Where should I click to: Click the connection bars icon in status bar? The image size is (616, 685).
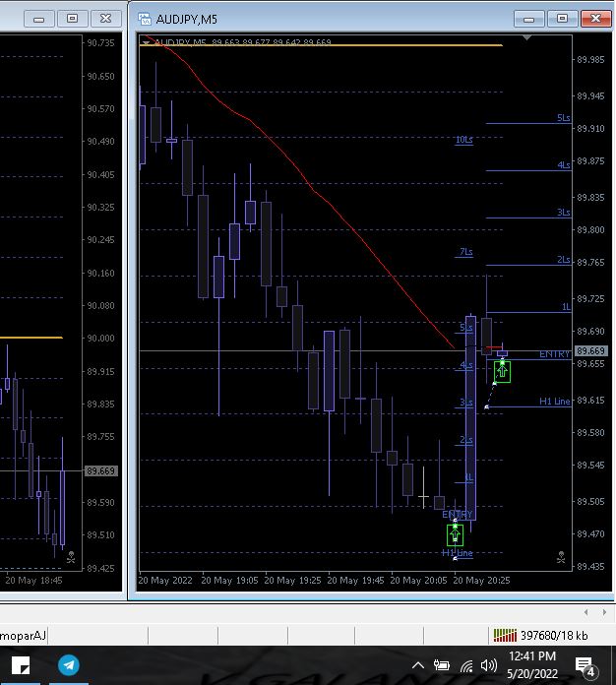pos(505,635)
